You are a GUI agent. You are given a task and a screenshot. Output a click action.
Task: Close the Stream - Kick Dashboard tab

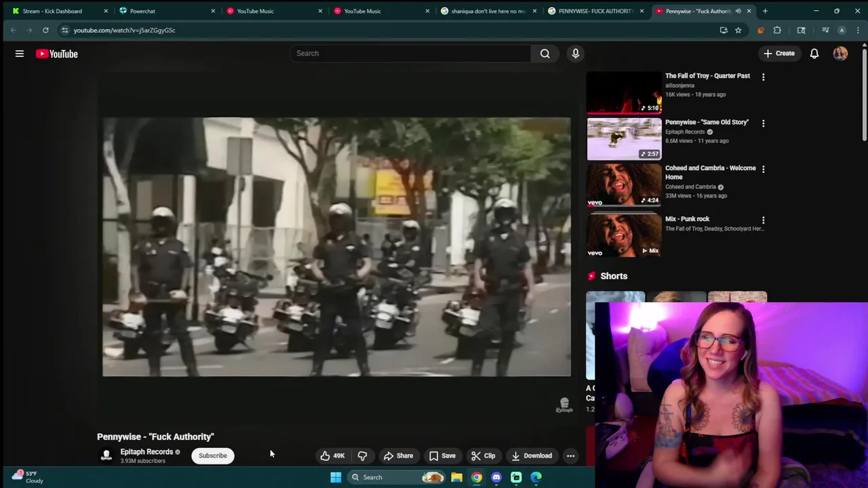point(106,11)
